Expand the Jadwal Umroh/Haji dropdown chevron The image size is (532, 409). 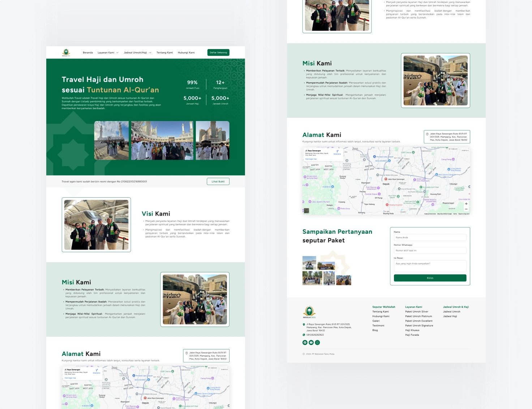[x=150, y=53]
